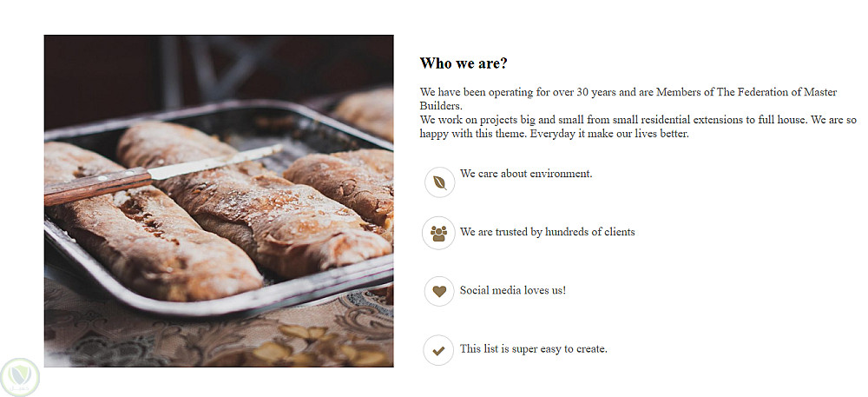
Task: Click the group of people clients icon
Action: coord(439,233)
